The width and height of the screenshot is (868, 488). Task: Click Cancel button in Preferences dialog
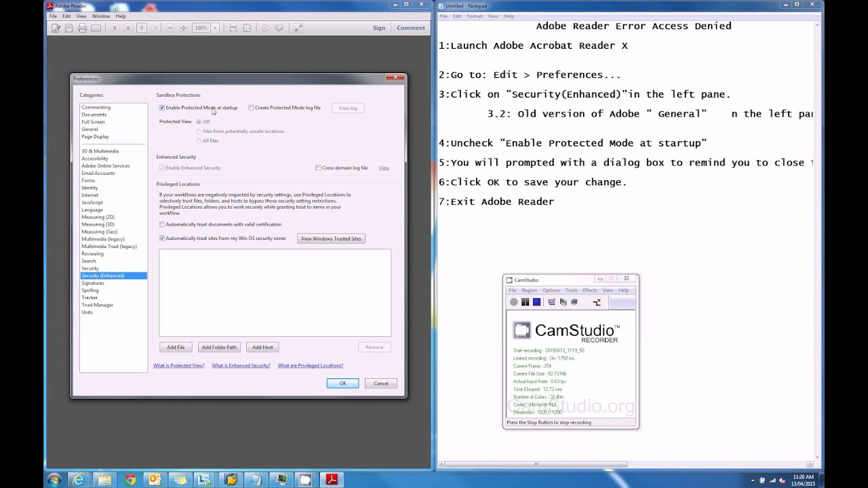[x=381, y=384]
